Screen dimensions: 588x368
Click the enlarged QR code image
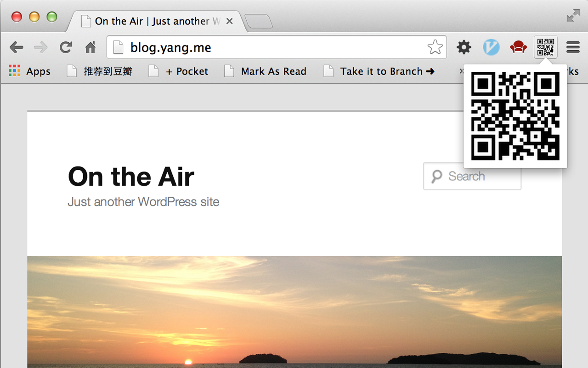(x=514, y=116)
